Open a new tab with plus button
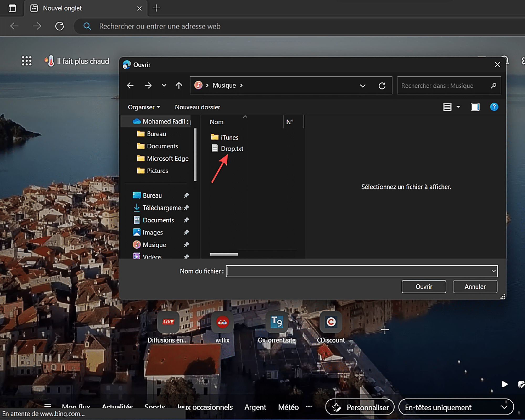This screenshot has height=420, width=525. pos(156,8)
